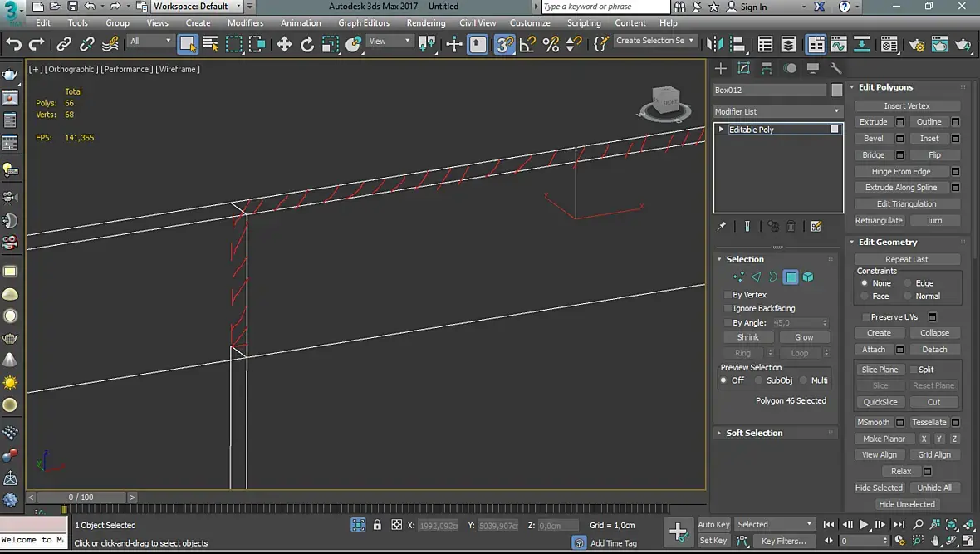Select the Move transform tool

284,44
